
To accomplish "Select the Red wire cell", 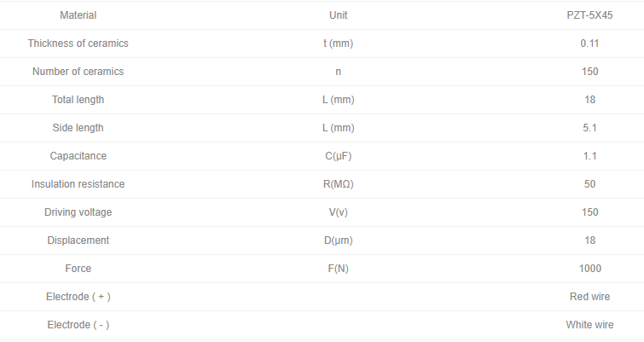I will tap(589, 297).
